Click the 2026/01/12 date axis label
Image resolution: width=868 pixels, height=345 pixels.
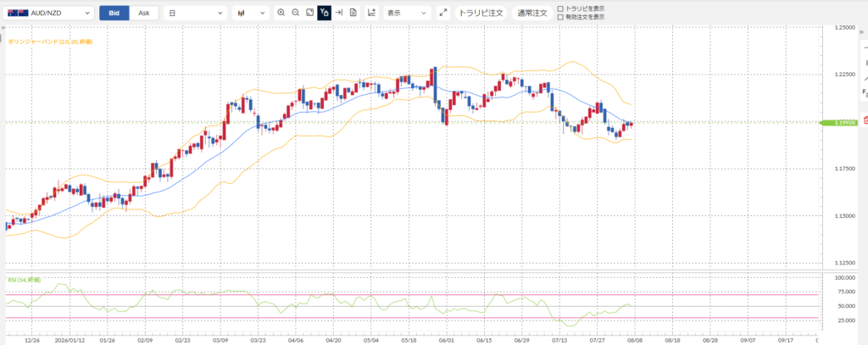point(68,341)
